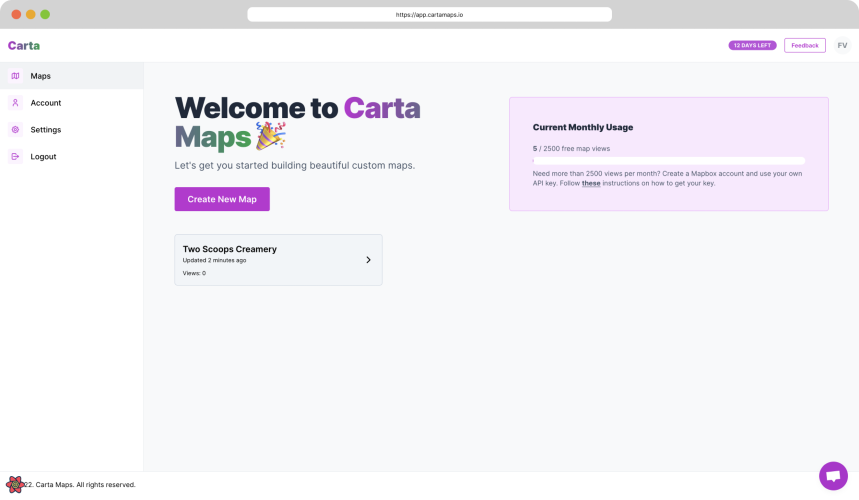859x500 pixels.
Task: Click the monthly usage progress bar
Action: (669, 161)
